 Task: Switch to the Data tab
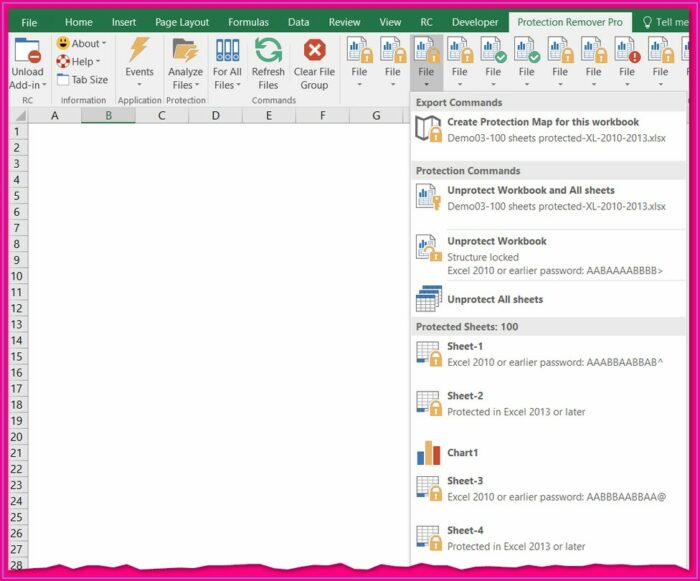[299, 22]
